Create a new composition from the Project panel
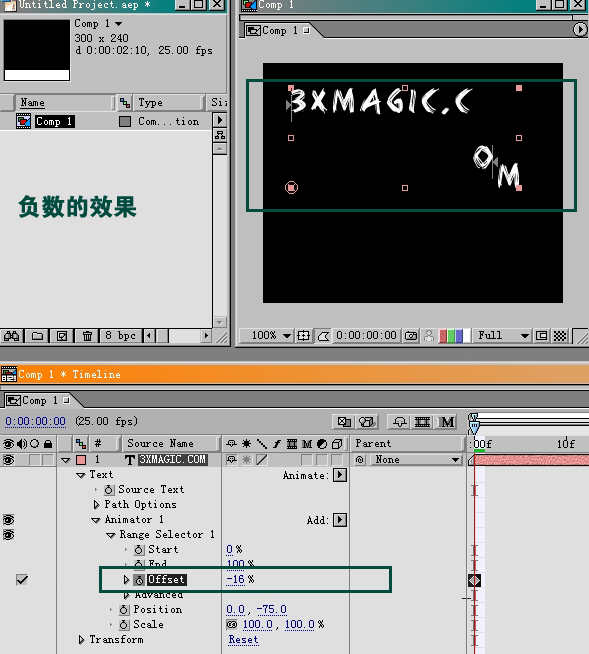The height and width of the screenshot is (654, 589). click(x=62, y=336)
